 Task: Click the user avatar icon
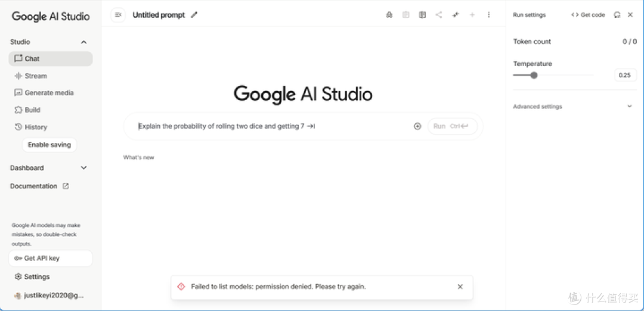point(18,296)
